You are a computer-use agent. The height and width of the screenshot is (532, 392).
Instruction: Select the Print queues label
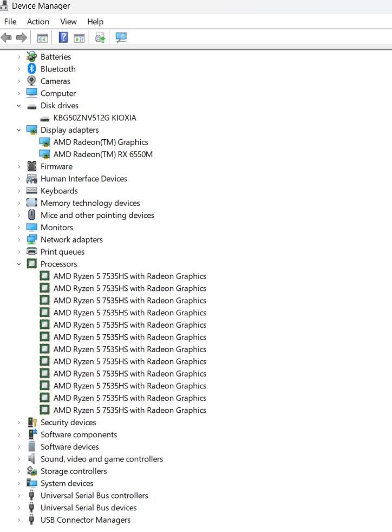pos(62,252)
